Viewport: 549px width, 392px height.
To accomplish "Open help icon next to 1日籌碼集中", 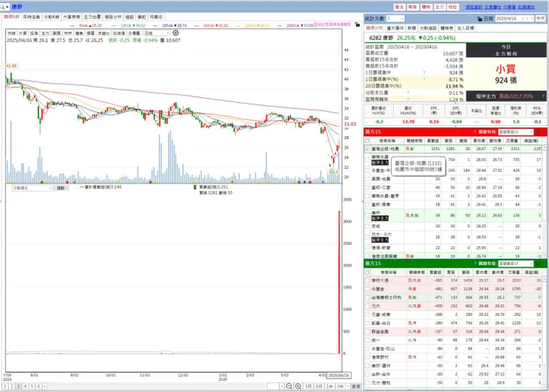I will pyautogui.click(x=424, y=73).
